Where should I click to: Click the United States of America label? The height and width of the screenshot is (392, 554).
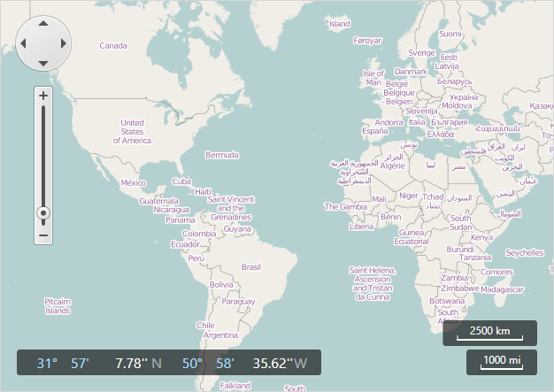132,132
